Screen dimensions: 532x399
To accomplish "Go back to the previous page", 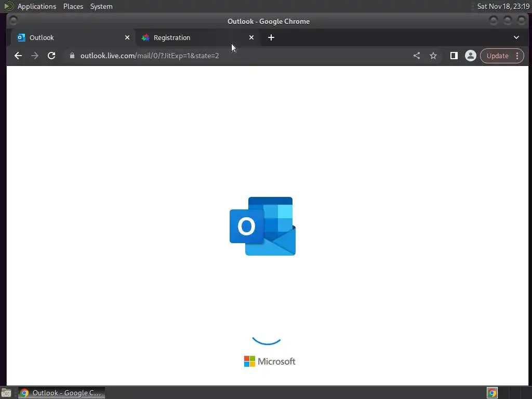I will tap(18, 56).
